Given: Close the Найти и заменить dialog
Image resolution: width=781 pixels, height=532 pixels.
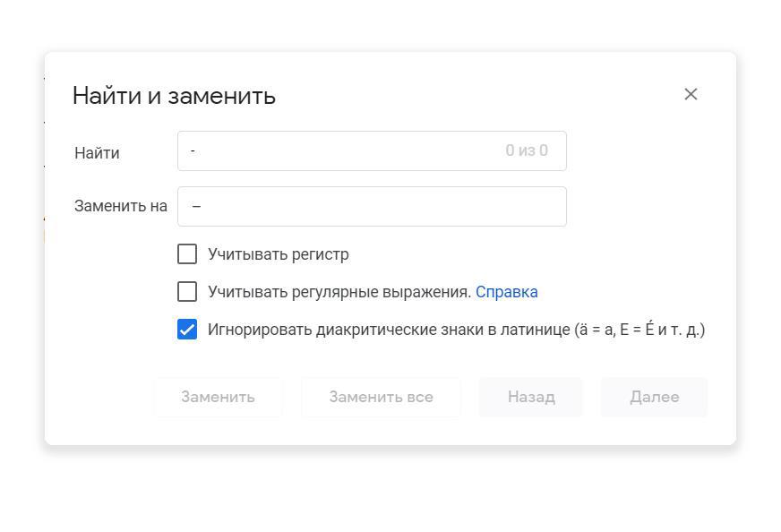Looking at the screenshot, I should point(691,94).
